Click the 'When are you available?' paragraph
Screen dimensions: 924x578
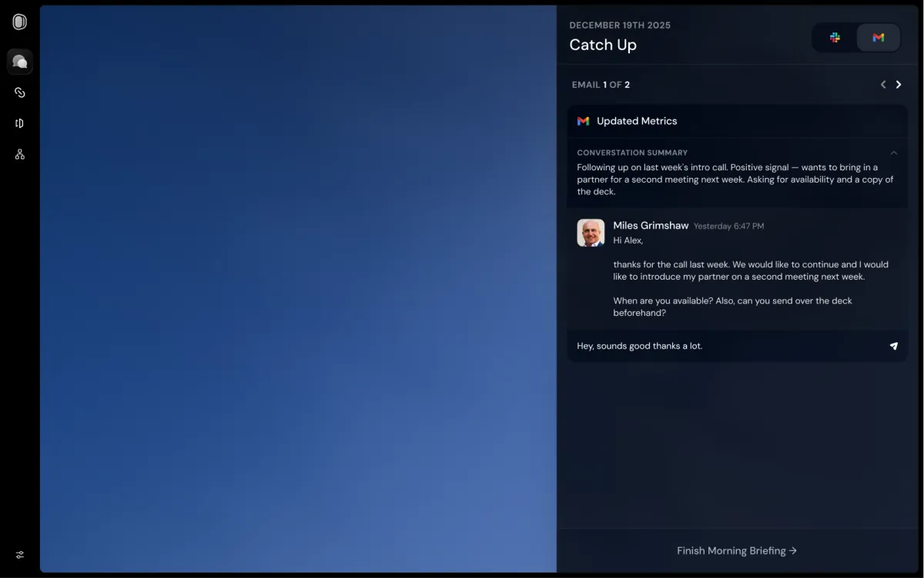[732, 307]
